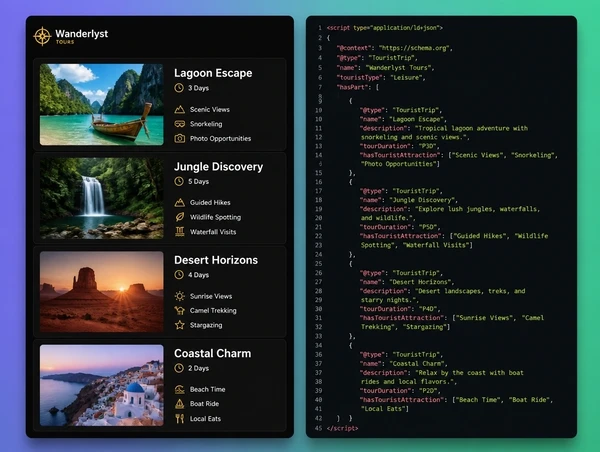
Task: Click the "P2D" tourDuration code line
Action: (x=400, y=391)
